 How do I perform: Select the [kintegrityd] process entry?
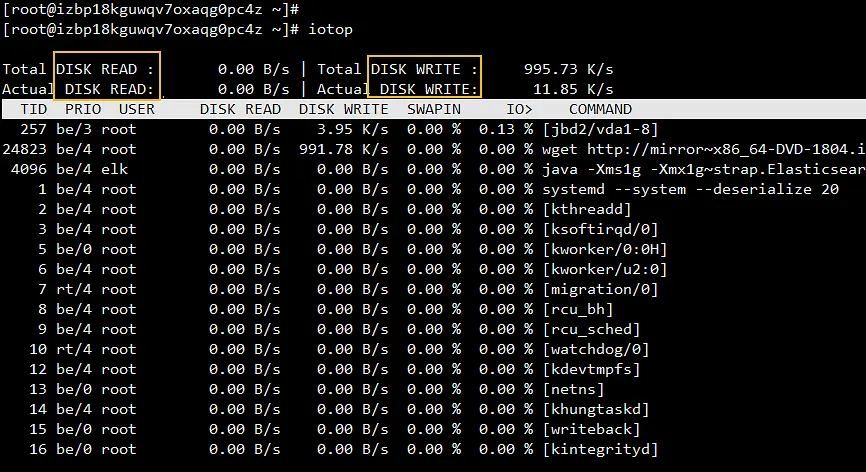[600, 449]
